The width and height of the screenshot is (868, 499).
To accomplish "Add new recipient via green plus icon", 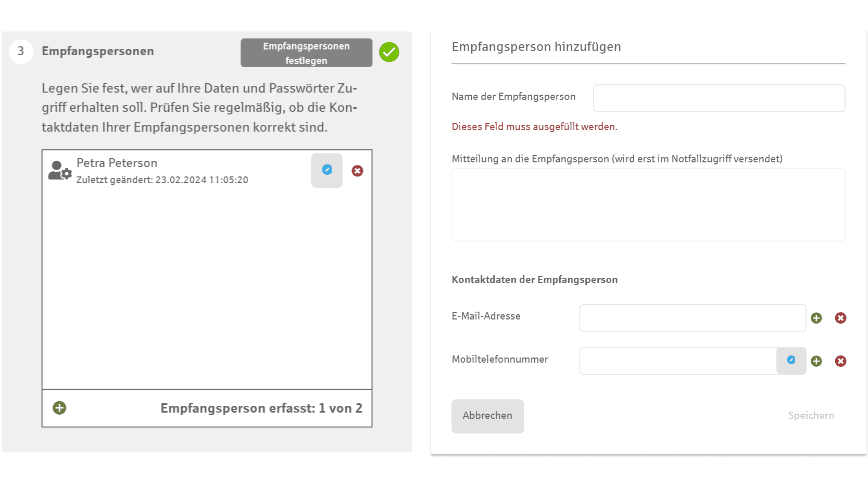I will [x=59, y=408].
